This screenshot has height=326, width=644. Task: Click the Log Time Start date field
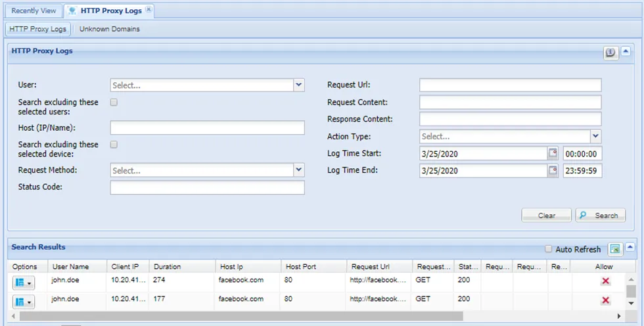(484, 154)
